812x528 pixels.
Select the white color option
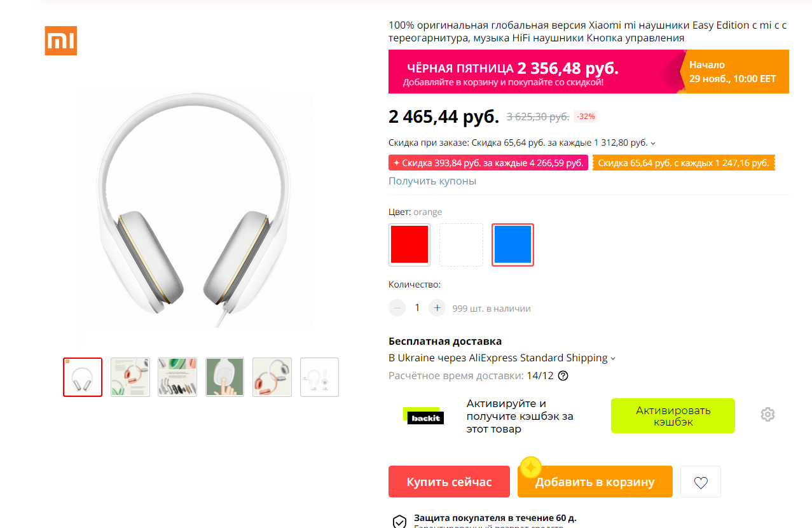461,244
